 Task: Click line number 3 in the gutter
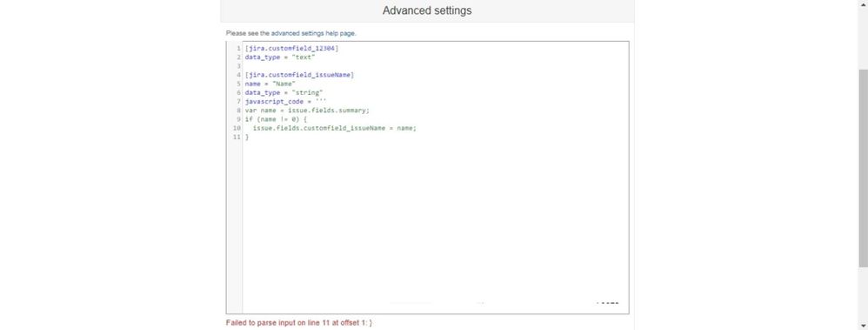(x=238, y=66)
